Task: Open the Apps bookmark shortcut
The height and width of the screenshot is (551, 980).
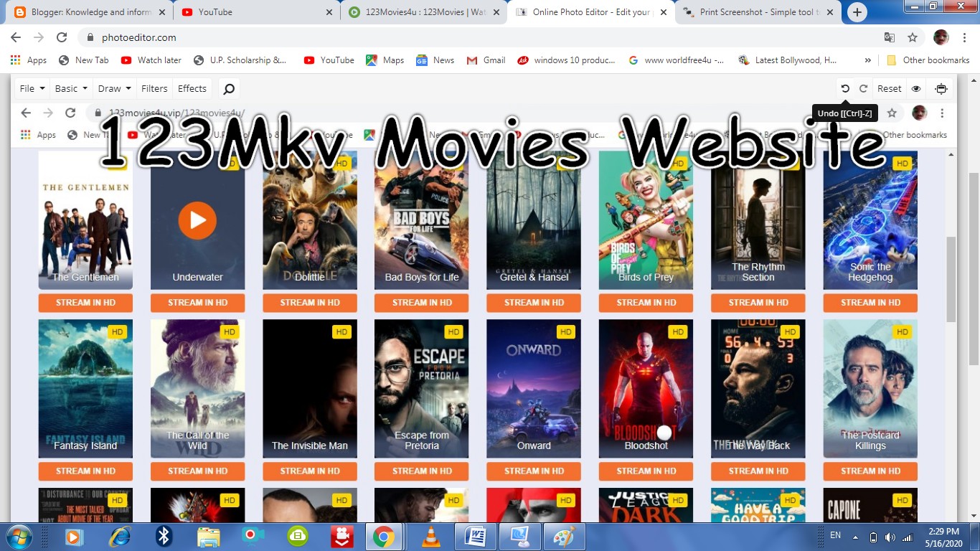Action: [29, 60]
